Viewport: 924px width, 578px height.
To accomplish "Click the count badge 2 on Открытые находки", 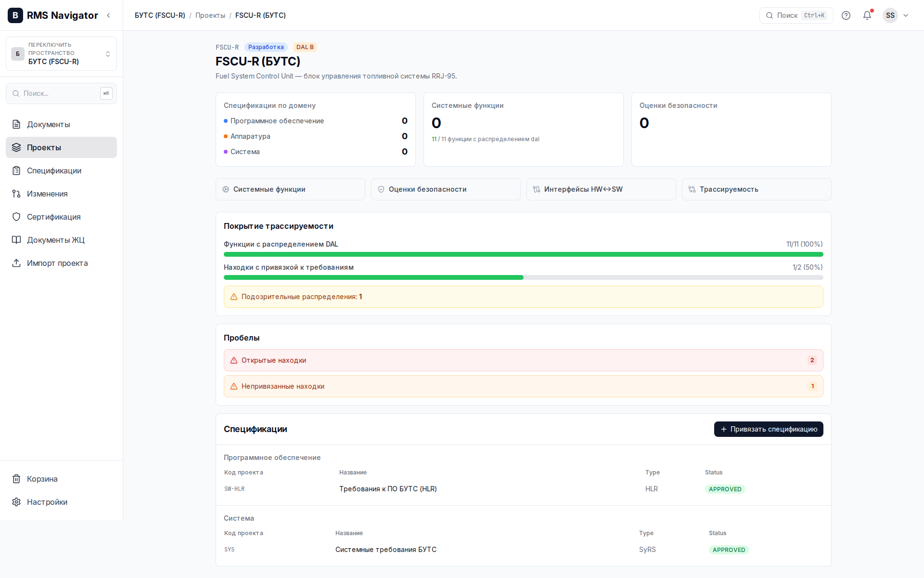I will (812, 360).
